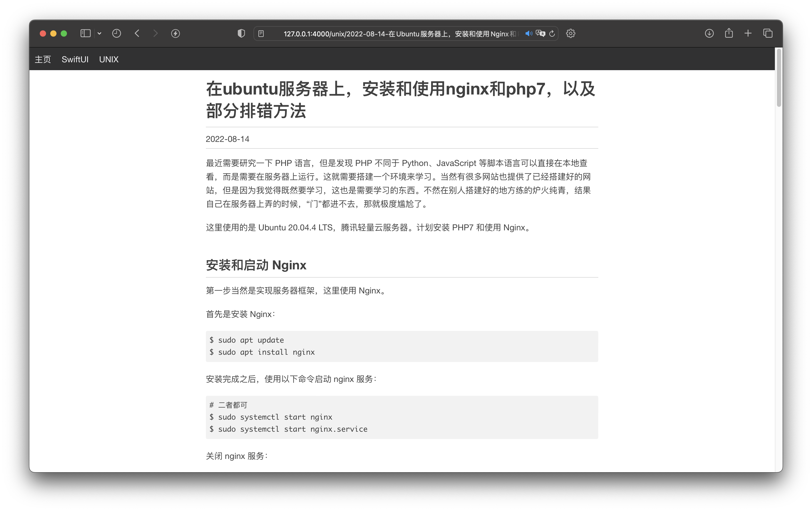812x511 pixels.
Task: Open the Share sheet icon
Action: (729, 33)
